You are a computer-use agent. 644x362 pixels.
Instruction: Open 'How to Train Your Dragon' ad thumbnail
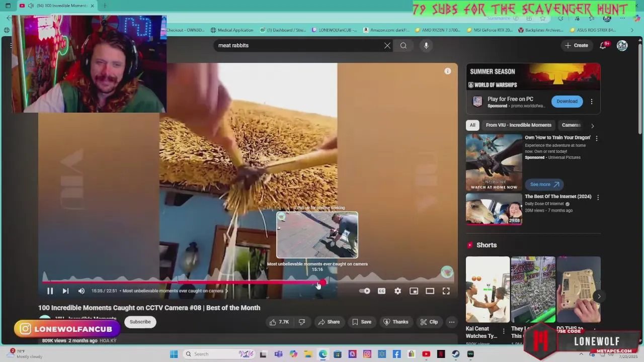(494, 162)
